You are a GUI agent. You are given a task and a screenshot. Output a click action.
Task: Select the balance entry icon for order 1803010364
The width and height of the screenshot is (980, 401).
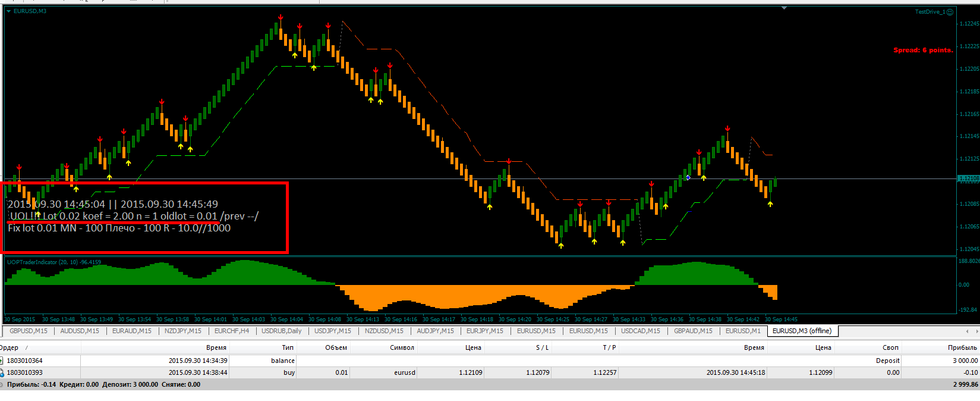[2, 361]
